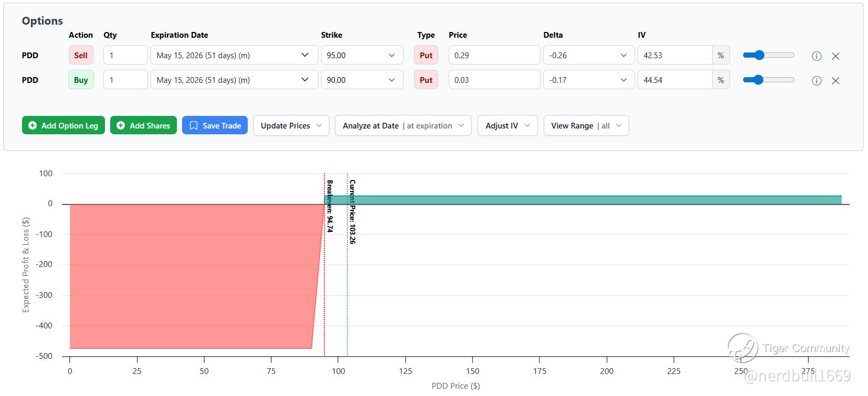The width and height of the screenshot is (868, 396).
Task: Click info icon for the 90.00 put leg
Action: point(817,81)
